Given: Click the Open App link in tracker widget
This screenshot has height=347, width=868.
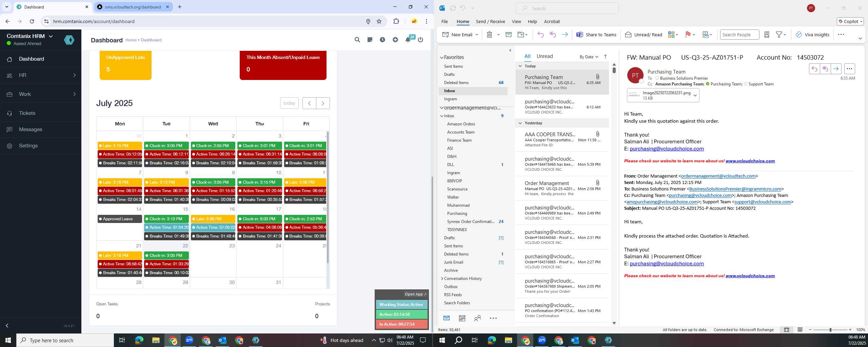Looking at the screenshot, I should [x=415, y=294].
